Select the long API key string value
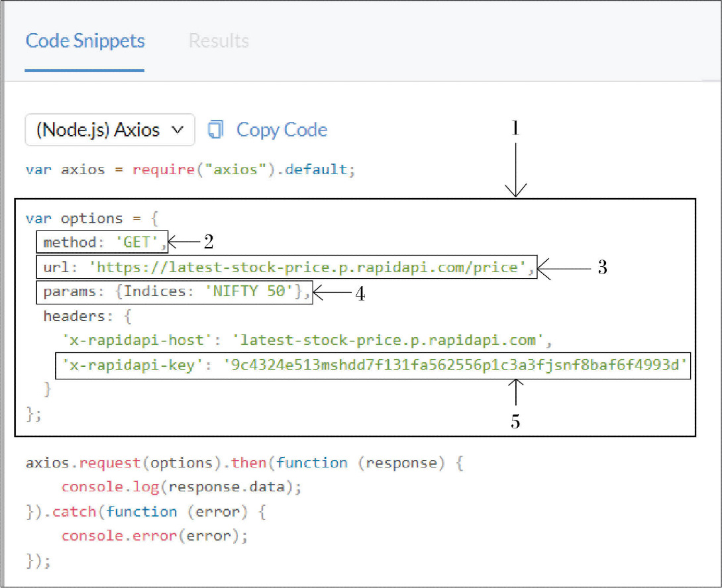This screenshot has width=722, height=588. coord(454,365)
